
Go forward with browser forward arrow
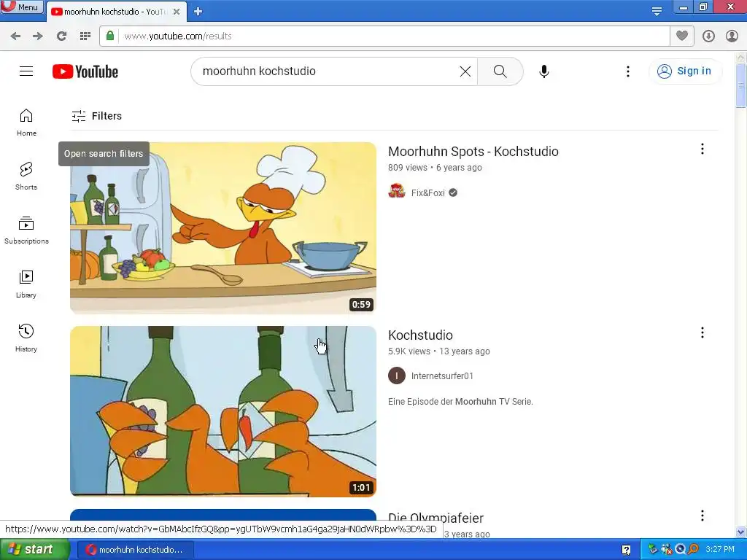[38, 36]
